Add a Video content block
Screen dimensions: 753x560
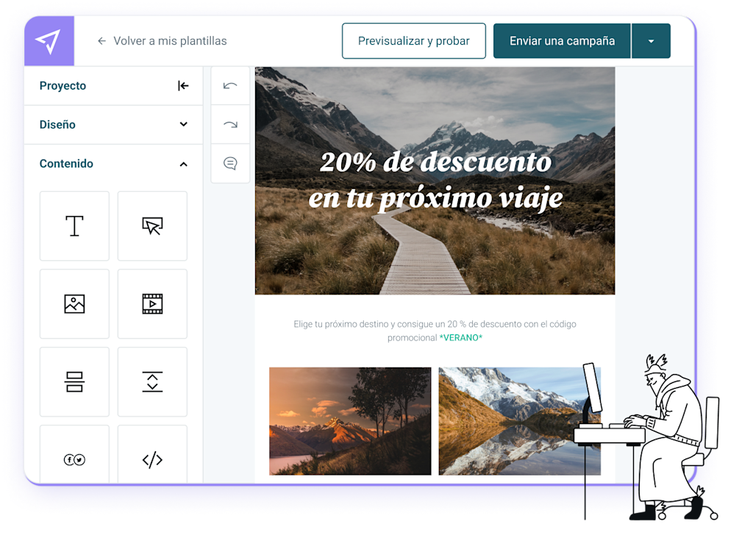(152, 304)
